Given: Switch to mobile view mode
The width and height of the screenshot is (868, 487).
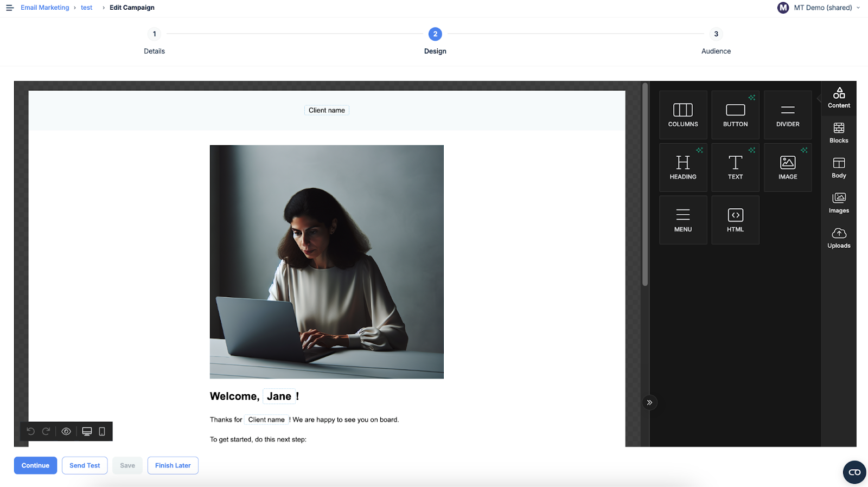Looking at the screenshot, I should point(102,432).
